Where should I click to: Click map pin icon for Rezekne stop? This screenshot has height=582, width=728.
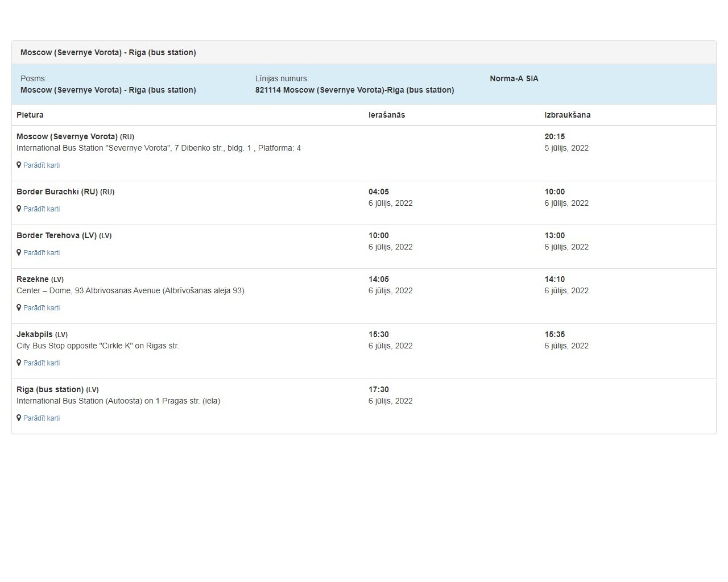tap(19, 308)
